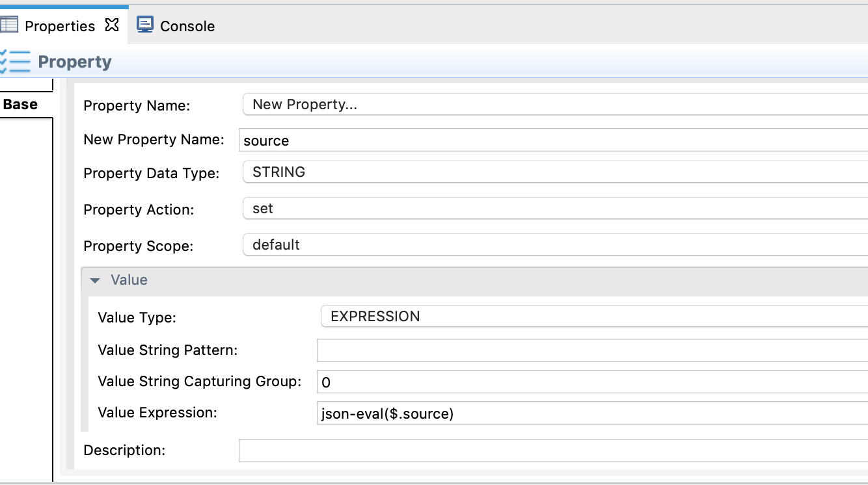Viewport: 868px width, 485px height.
Task: Click the New Property Name field containing source
Action: pyautogui.click(x=554, y=140)
